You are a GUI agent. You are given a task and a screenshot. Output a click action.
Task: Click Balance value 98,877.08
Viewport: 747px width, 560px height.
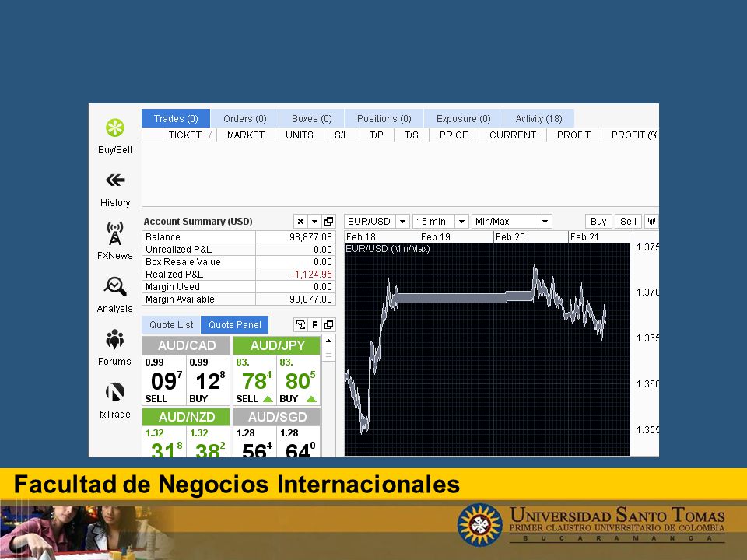click(x=310, y=237)
